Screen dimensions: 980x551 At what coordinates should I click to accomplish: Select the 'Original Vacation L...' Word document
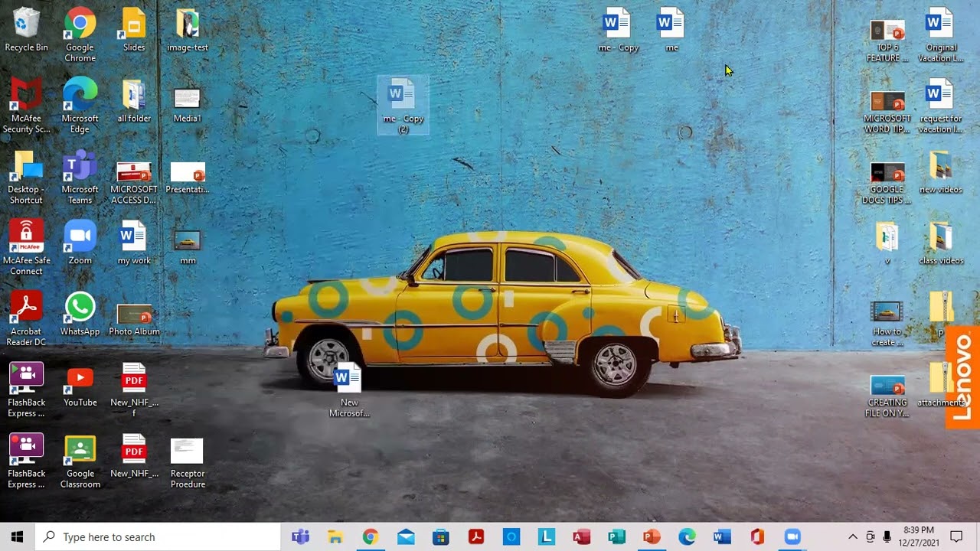point(940,35)
